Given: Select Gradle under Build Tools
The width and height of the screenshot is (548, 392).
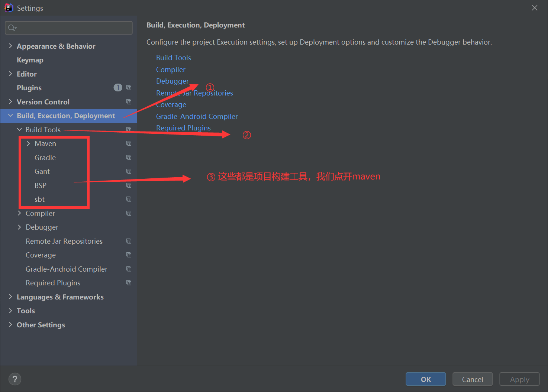Looking at the screenshot, I should click(45, 158).
